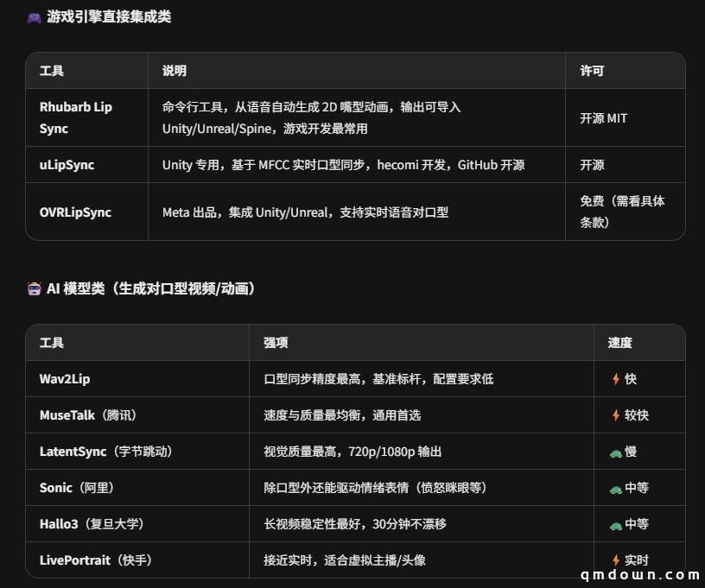Click the 工具 header in the AI model table
This screenshot has height=588, width=705.
[52, 343]
